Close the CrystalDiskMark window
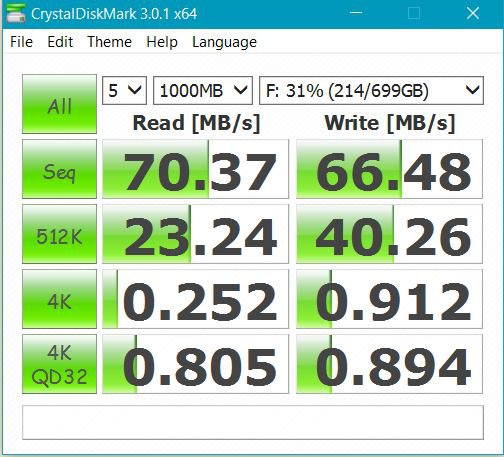504x457 pixels. pyautogui.click(x=473, y=13)
